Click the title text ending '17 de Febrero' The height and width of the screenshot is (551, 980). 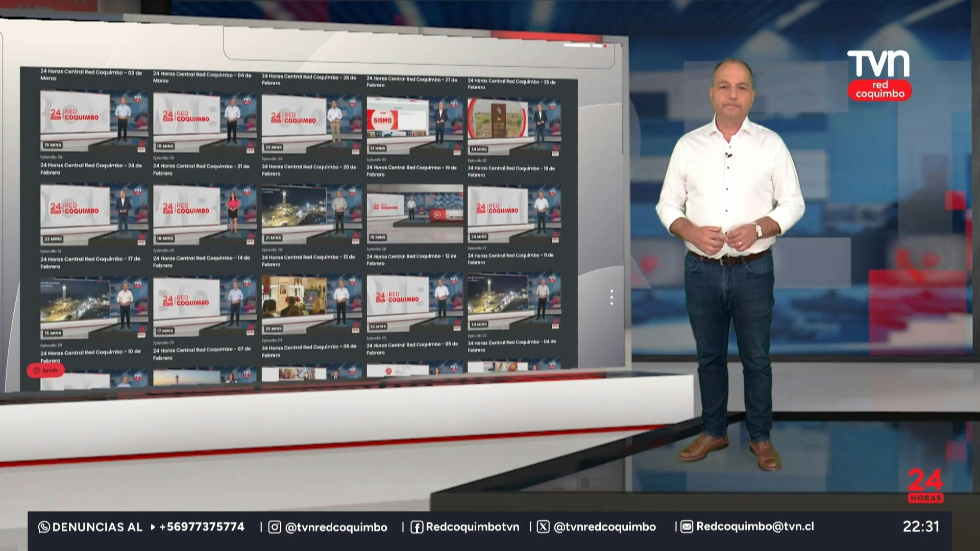(90, 263)
